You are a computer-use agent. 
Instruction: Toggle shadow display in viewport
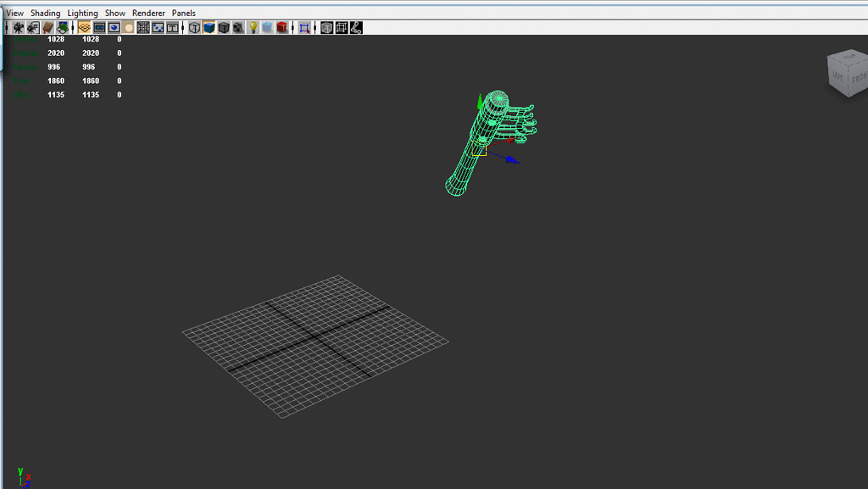point(266,27)
